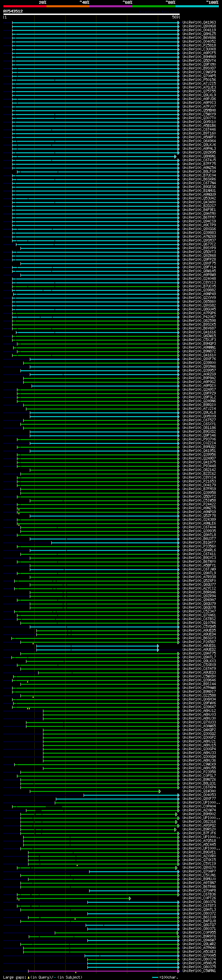Select hit label UniRef100_A7J2I5
This screenshot has height=980, width=222.
(x=199, y=84)
